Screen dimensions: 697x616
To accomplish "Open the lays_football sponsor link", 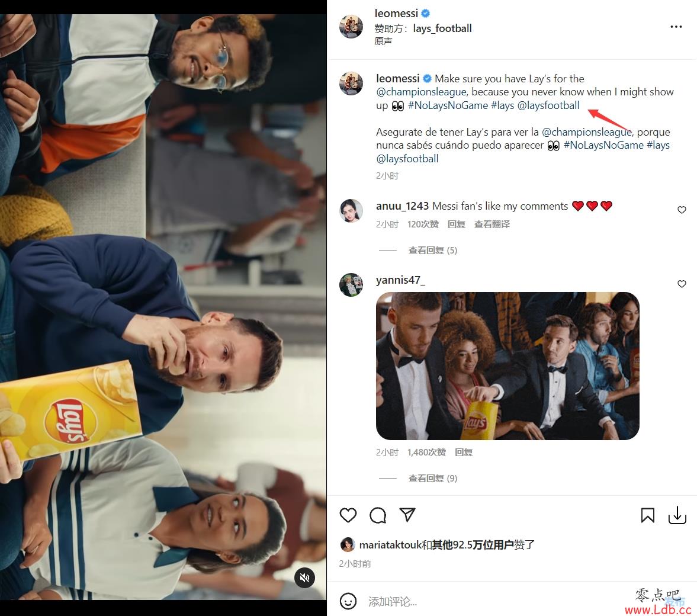I will point(442,28).
